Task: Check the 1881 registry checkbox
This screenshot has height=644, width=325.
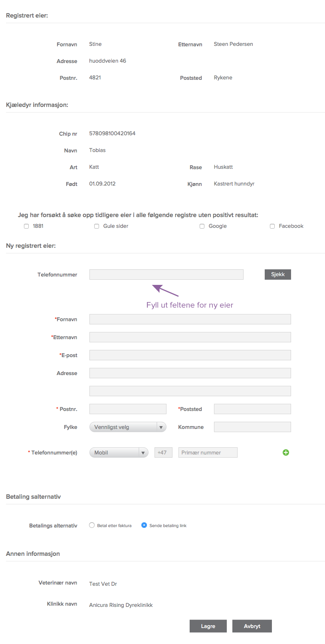Action: (x=26, y=226)
